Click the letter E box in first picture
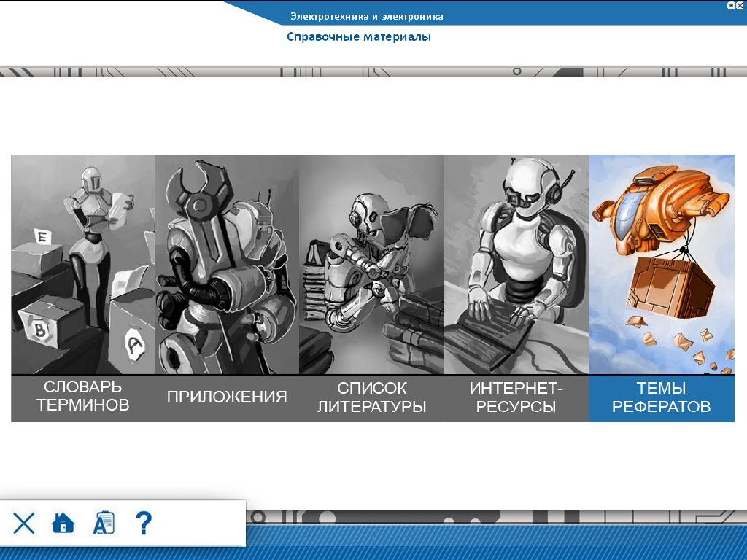 point(42,237)
